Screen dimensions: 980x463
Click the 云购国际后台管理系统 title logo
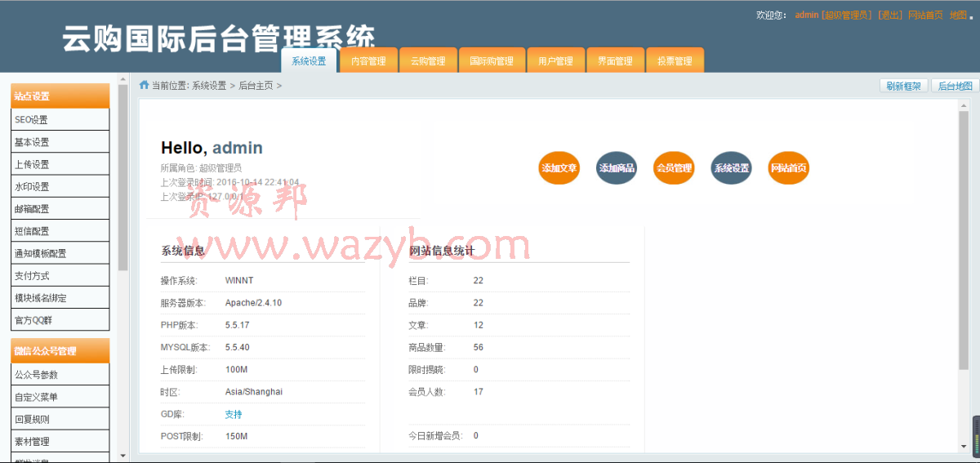pyautogui.click(x=219, y=38)
